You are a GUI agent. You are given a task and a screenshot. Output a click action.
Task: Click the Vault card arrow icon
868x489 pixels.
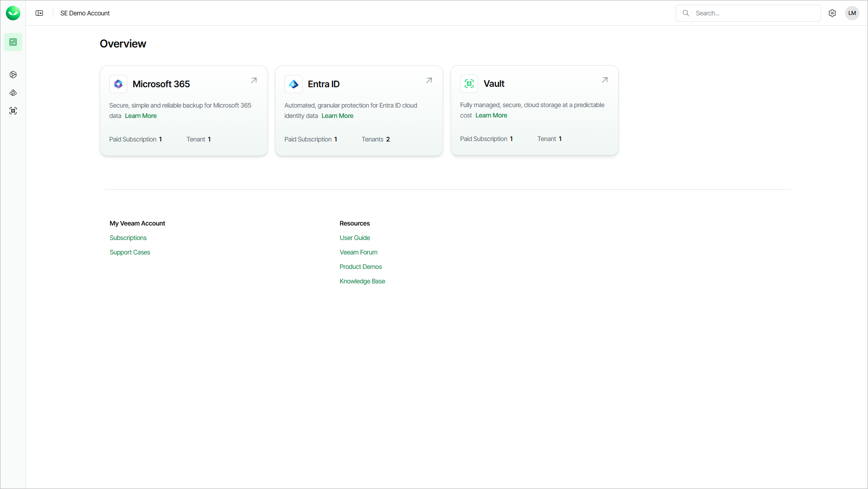tap(605, 80)
